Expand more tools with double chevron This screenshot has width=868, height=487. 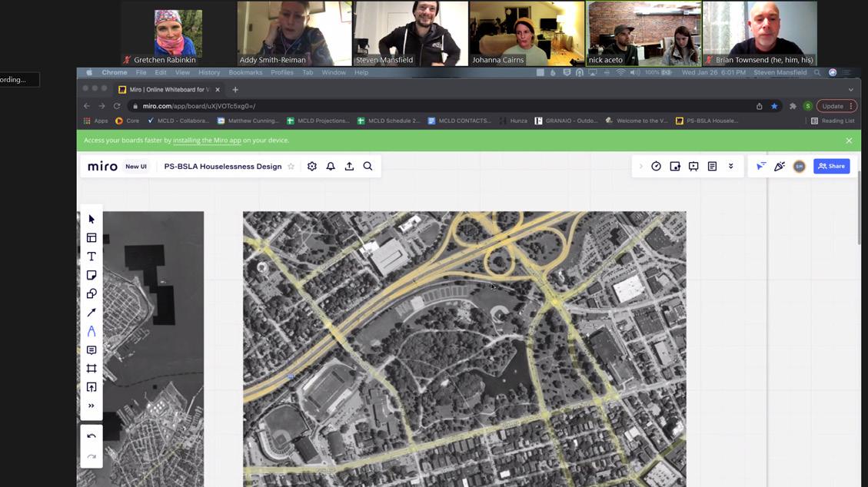(x=91, y=406)
